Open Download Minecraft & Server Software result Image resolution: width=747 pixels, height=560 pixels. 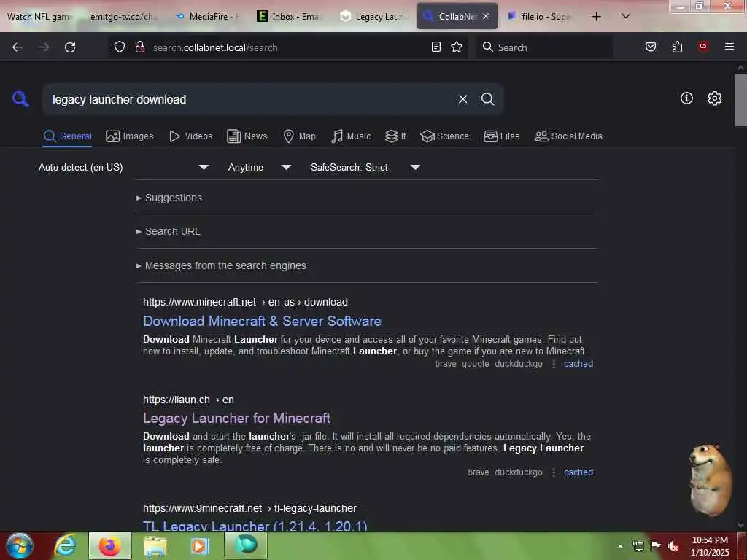(x=262, y=321)
